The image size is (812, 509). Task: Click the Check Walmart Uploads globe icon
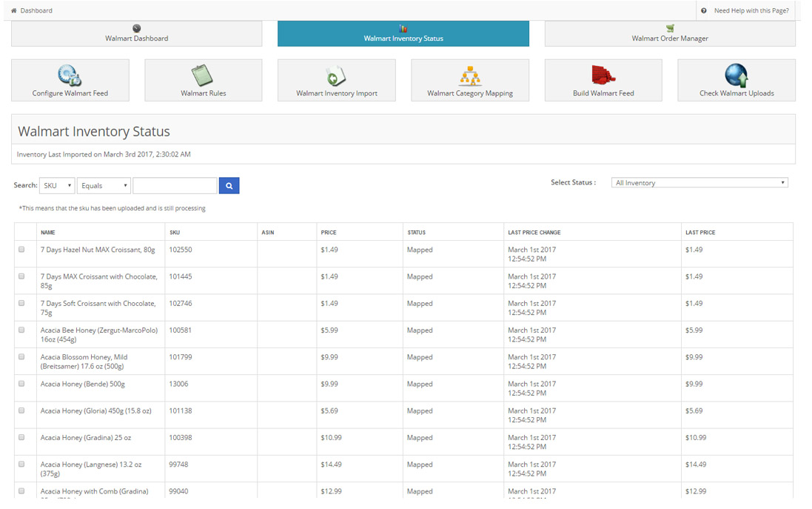tap(736, 76)
